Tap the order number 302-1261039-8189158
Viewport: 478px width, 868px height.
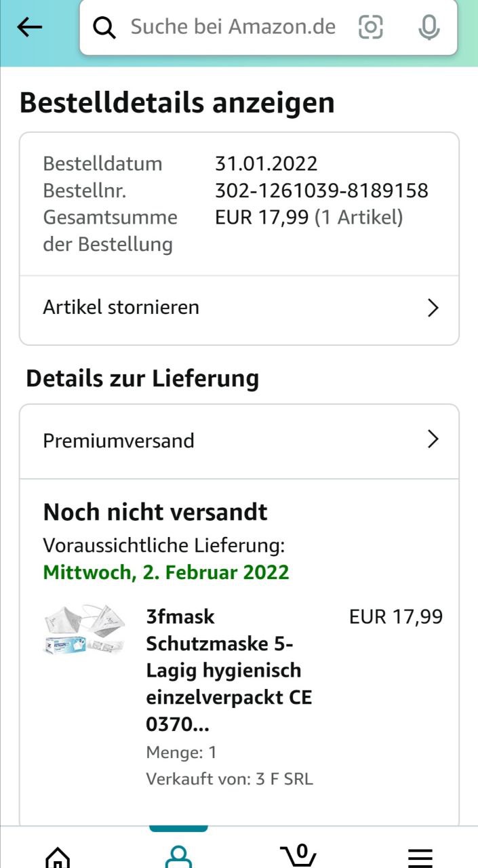pyautogui.click(x=321, y=191)
